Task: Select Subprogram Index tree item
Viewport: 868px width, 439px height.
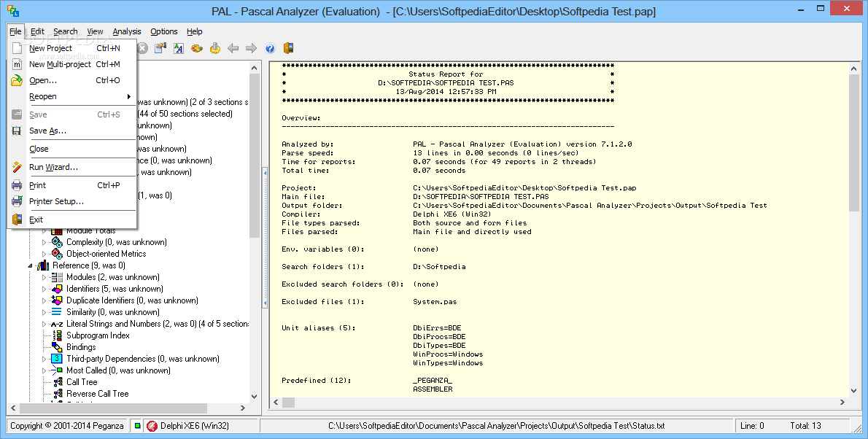Action: (98, 335)
